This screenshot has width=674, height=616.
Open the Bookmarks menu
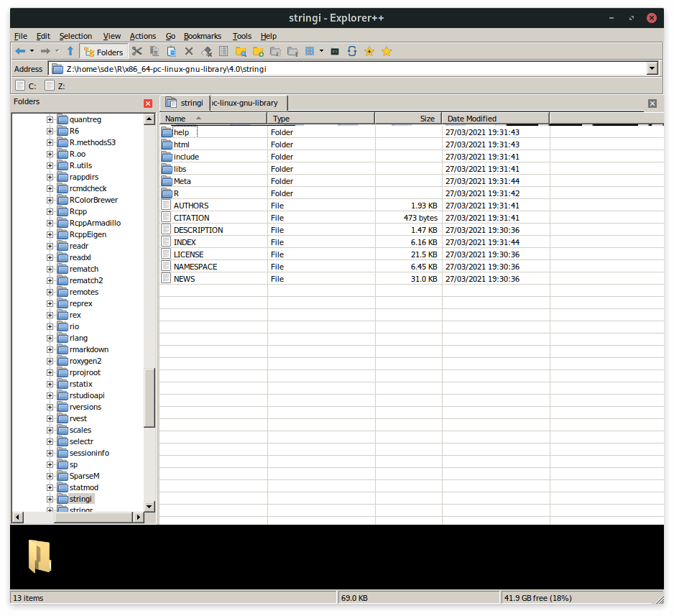tap(203, 36)
